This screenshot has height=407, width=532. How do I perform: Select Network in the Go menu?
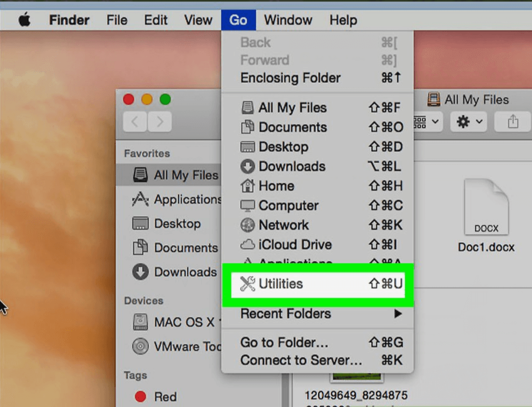point(284,225)
